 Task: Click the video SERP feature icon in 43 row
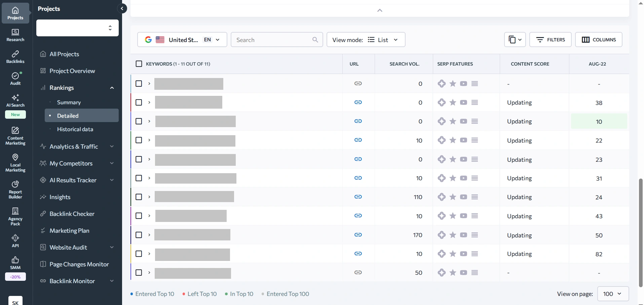[464, 216]
